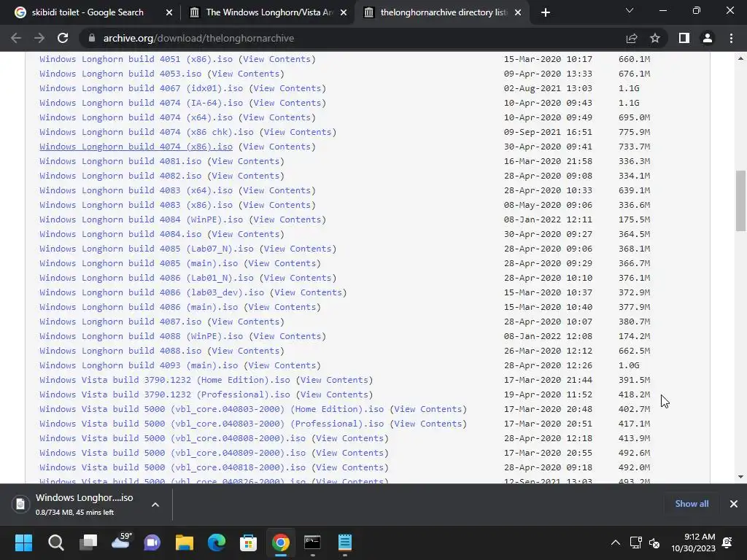This screenshot has width=747, height=560.
Task: Open View Contents for build 4081.iso
Action: [245, 161]
